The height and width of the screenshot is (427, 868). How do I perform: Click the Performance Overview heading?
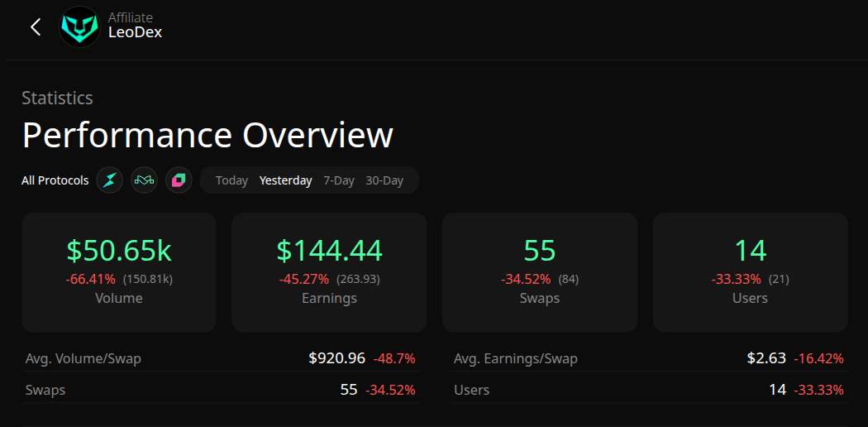point(207,135)
